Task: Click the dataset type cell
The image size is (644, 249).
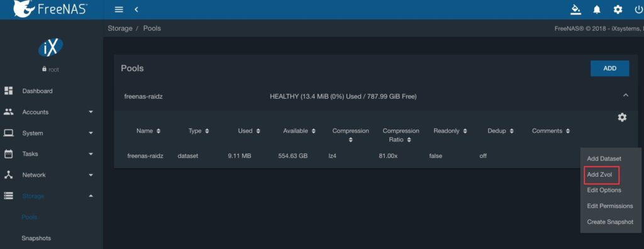Action: click(187, 156)
